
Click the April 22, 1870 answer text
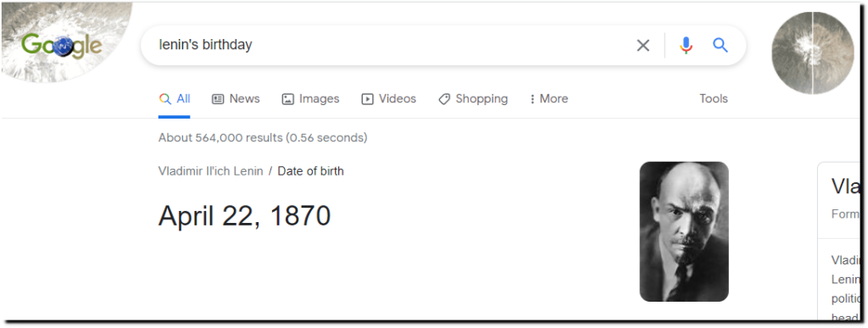click(245, 216)
